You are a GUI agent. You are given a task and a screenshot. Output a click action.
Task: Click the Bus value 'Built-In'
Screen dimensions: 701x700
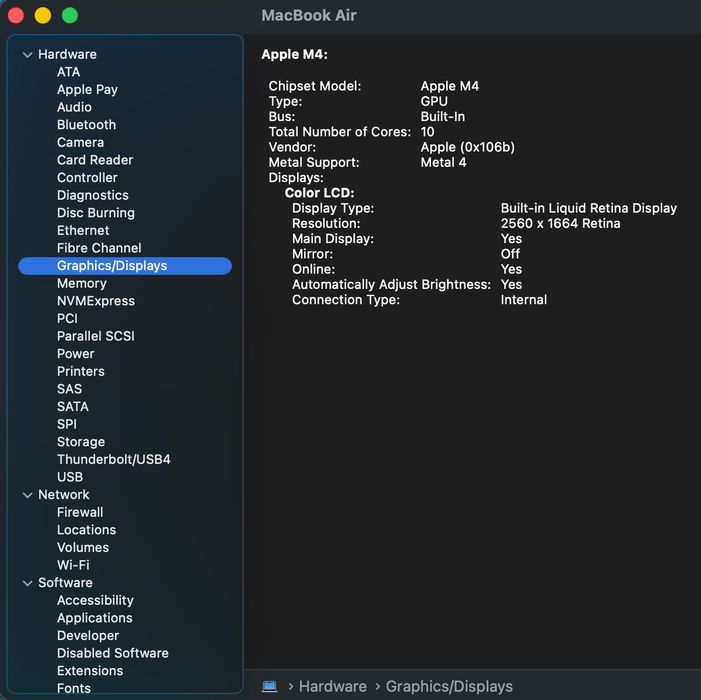coord(443,117)
